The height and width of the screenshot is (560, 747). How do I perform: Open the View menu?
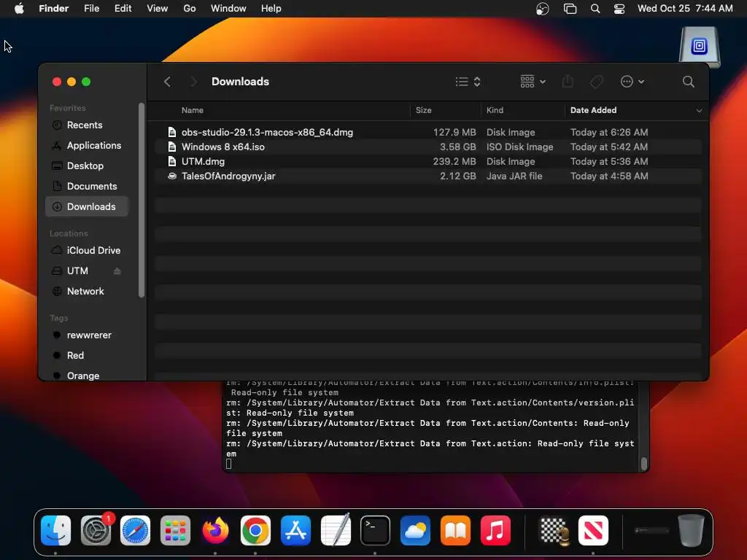point(158,9)
